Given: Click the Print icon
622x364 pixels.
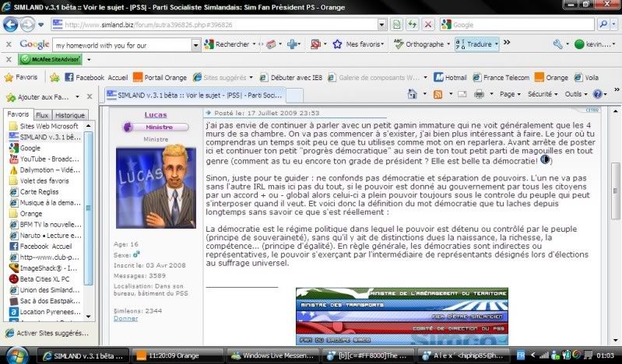Looking at the screenshot, I should click(x=480, y=94).
